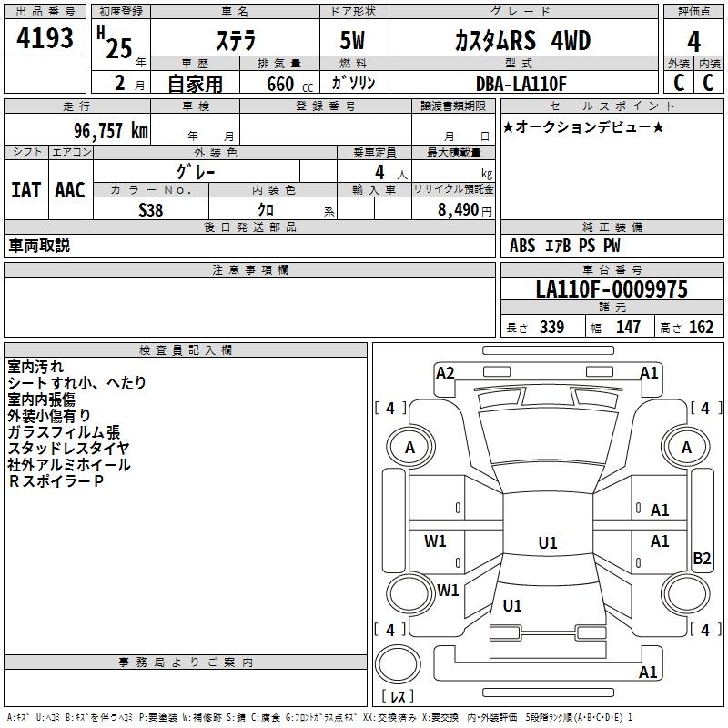Click the chassis number LA110F-0009975
Image resolution: width=728 pixels, height=728 pixels.
(x=612, y=288)
